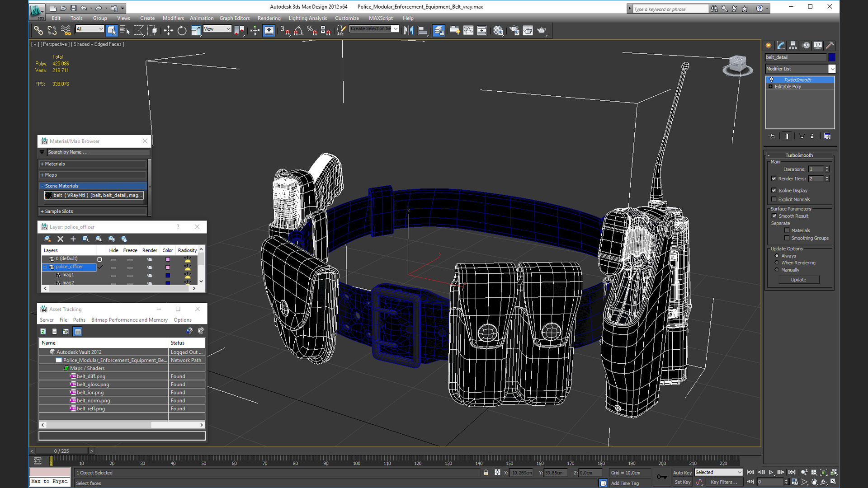
Task: Open the Material Editor icon
Action: (x=498, y=30)
